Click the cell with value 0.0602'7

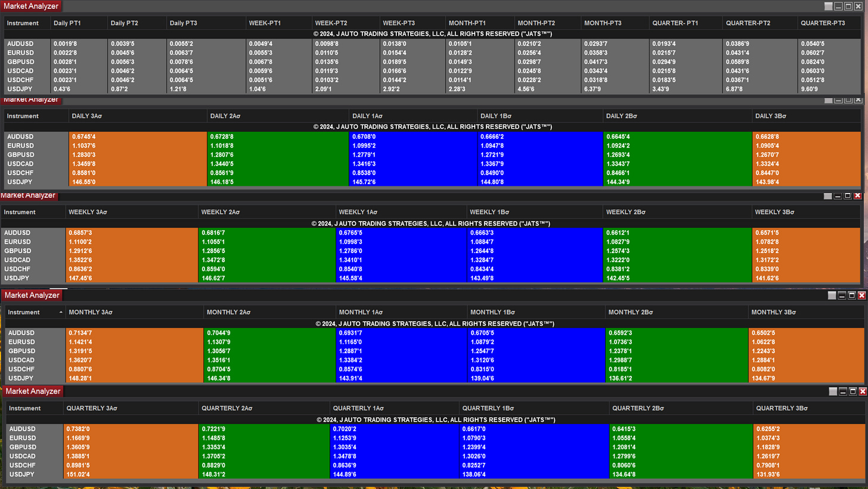[829, 52]
